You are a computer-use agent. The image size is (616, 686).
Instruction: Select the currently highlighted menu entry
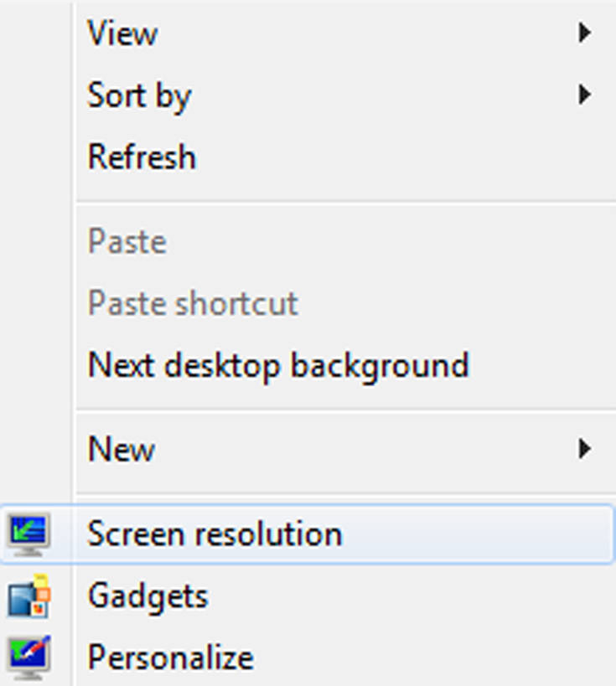308,534
